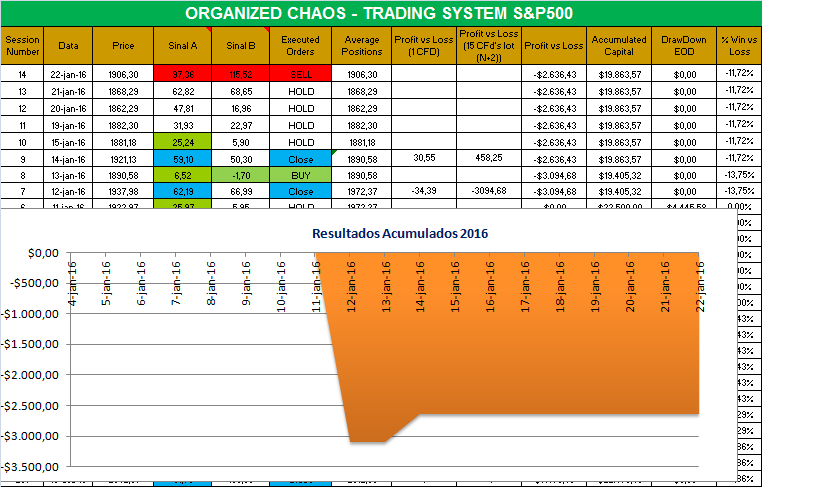The image size is (819, 487).
Task: Click the 15 CFD lot value 458,25
Action: pos(489,158)
